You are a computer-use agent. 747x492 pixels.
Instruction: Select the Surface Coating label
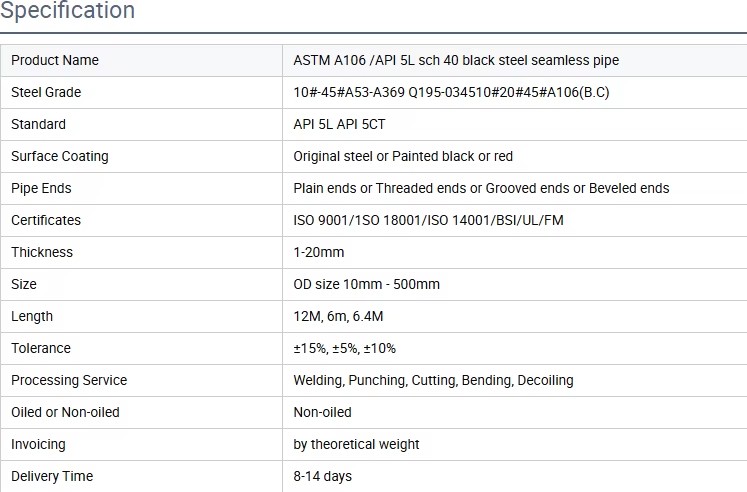60,157
